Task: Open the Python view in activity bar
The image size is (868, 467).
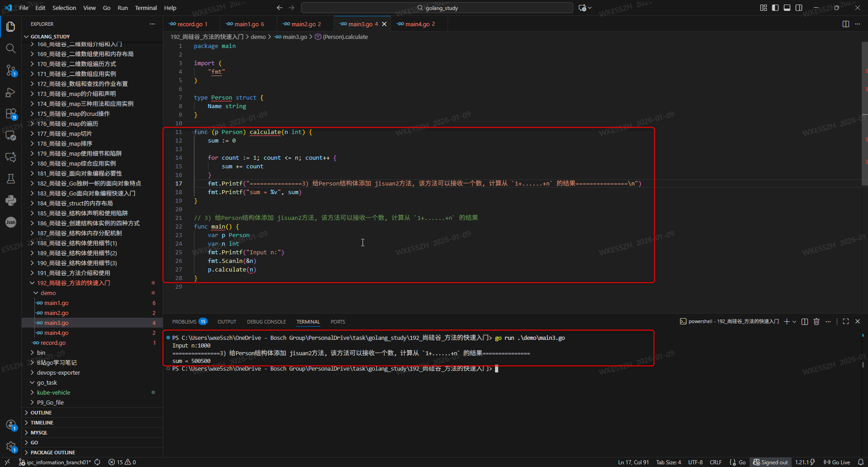Action: click(11, 200)
